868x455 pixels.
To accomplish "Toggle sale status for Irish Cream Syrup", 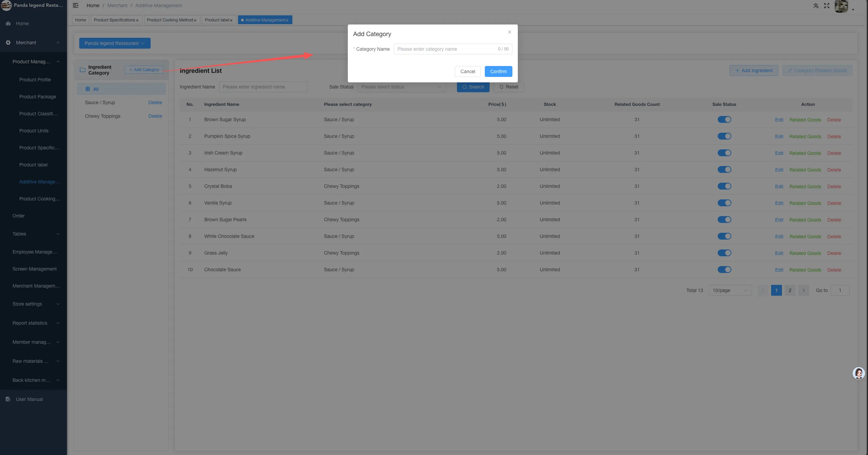I will tap(724, 153).
